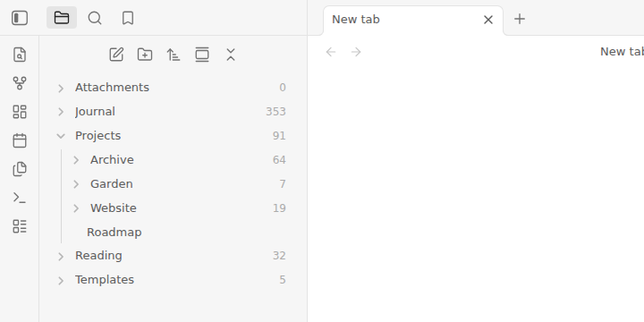Open the file explorer tab icon
Image resolution: width=644 pixels, height=322 pixels.
click(62, 18)
